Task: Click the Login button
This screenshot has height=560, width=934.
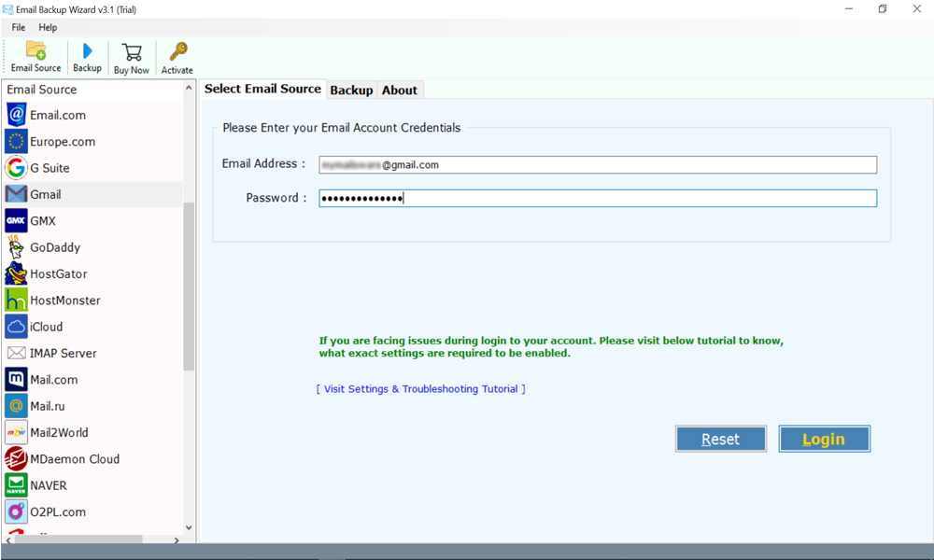Action: tap(825, 440)
